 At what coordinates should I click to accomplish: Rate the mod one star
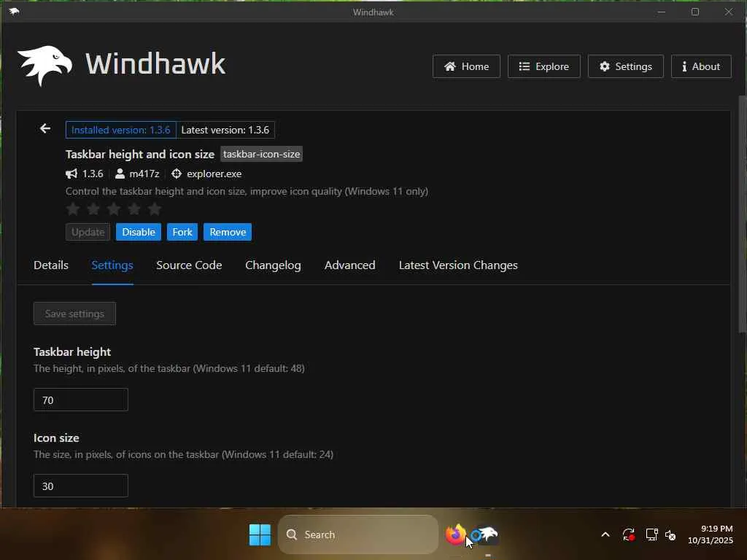click(x=73, y=209)
